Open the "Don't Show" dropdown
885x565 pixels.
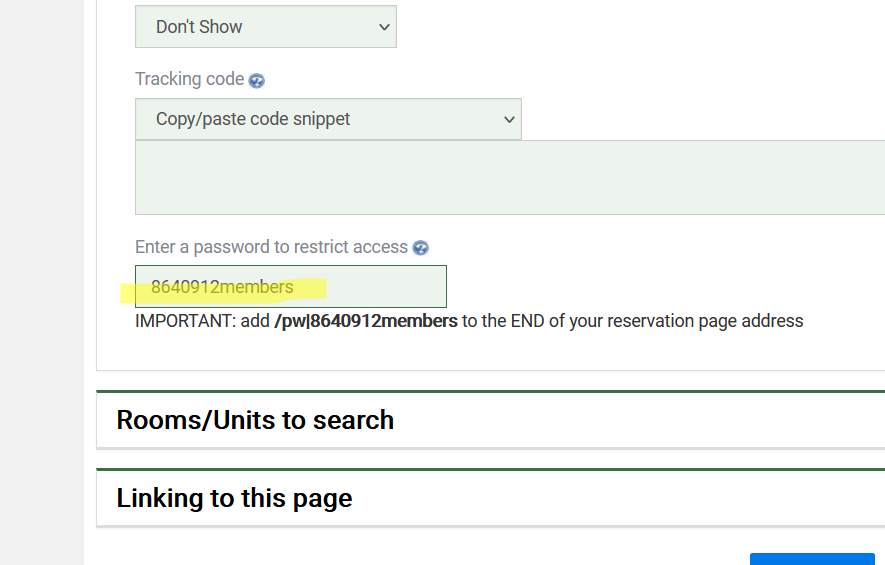coord(265,27)
